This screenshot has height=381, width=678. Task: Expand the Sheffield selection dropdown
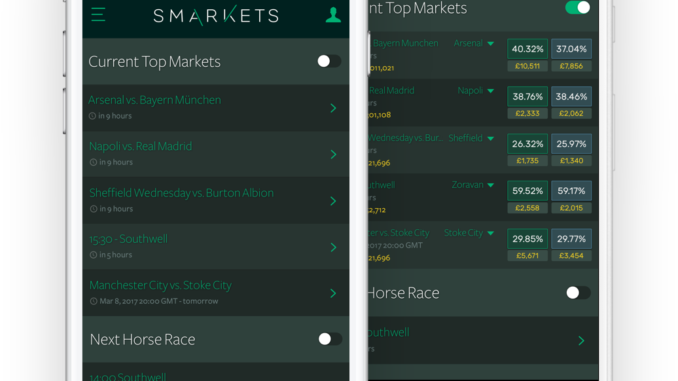pyautogui.click(x=490, y=138)
